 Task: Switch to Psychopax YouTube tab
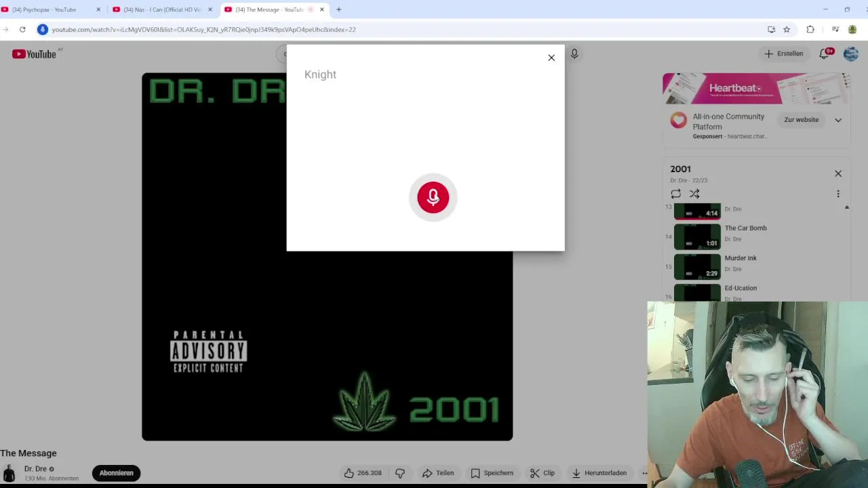49,9
